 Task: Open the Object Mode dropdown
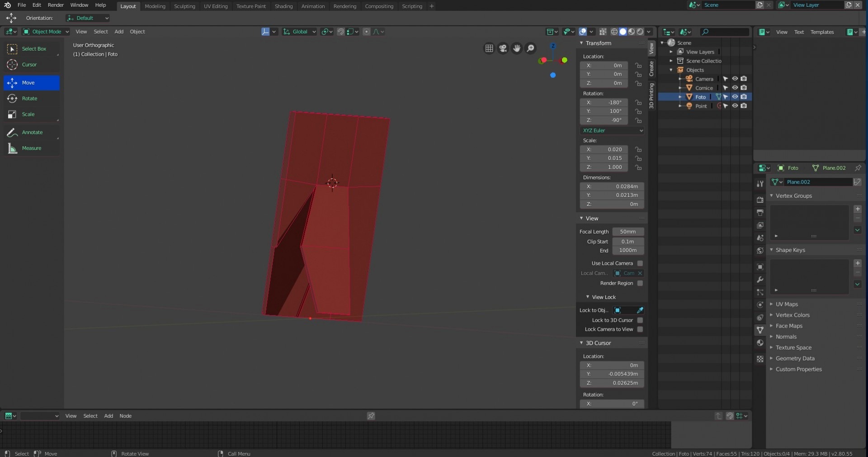pyautogui.click(x=46, y=32)
